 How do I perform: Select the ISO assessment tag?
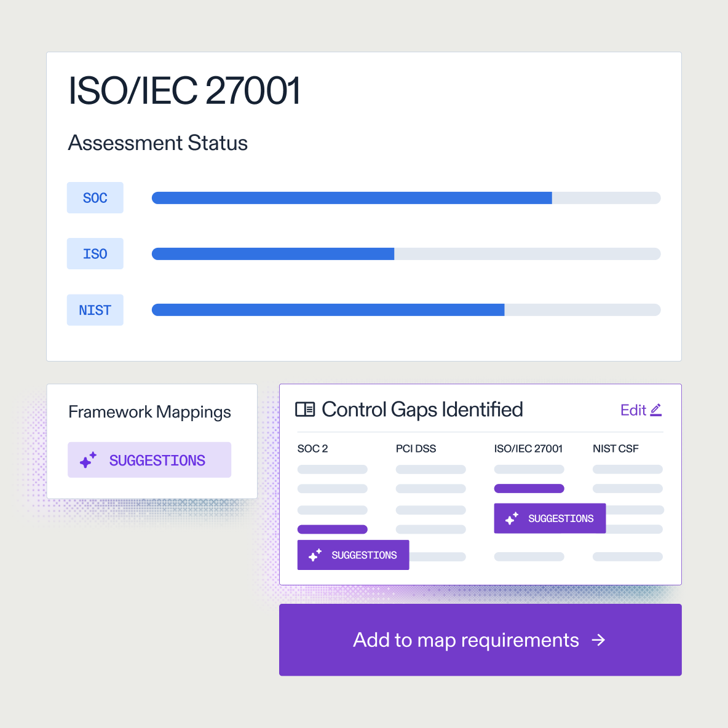(95, 254)
